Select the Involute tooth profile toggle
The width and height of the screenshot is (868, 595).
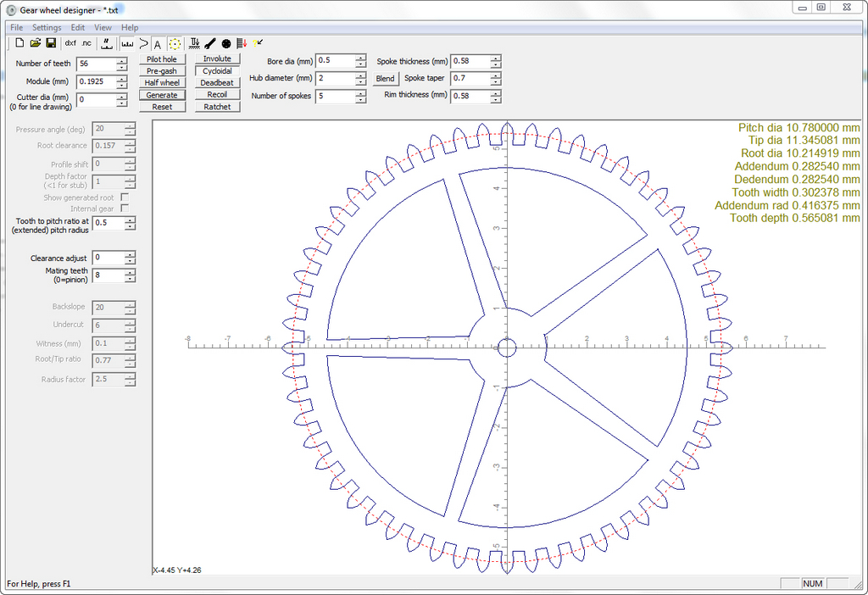pos(217,59)
